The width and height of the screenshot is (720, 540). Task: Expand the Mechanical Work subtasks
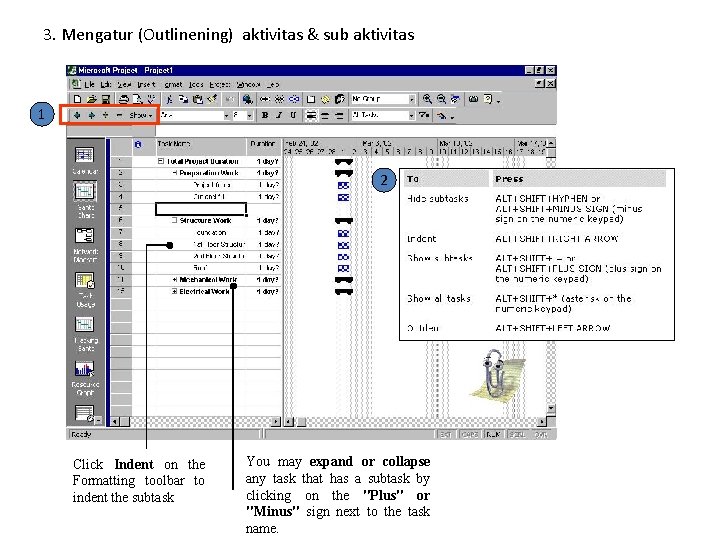[175, 280]
